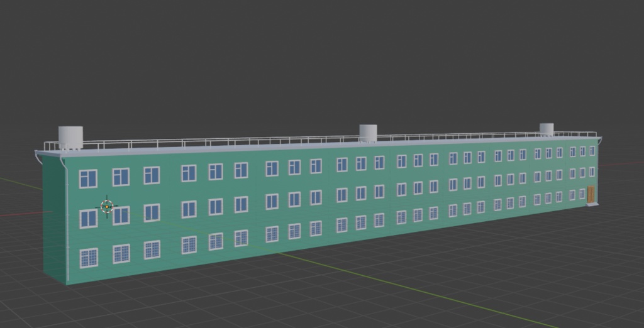Select the rooftop safety railing
This screenshot has height=328, width=644.
[320, 140]
